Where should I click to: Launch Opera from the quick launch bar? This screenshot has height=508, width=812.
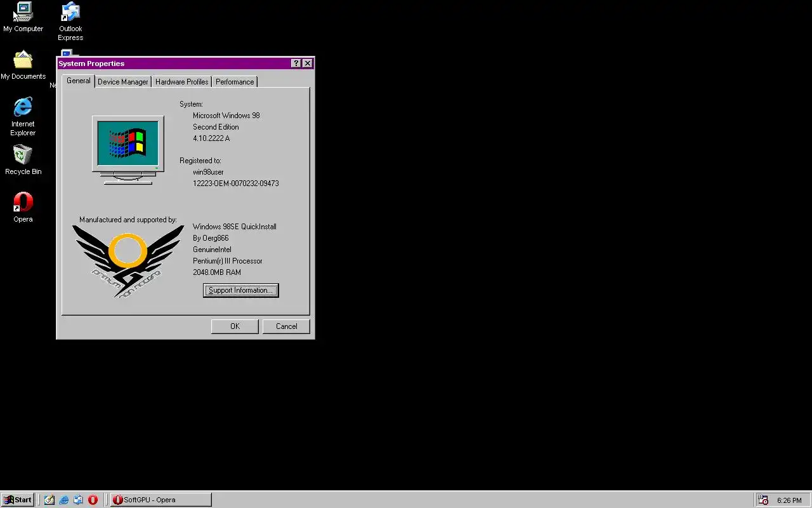93,500
